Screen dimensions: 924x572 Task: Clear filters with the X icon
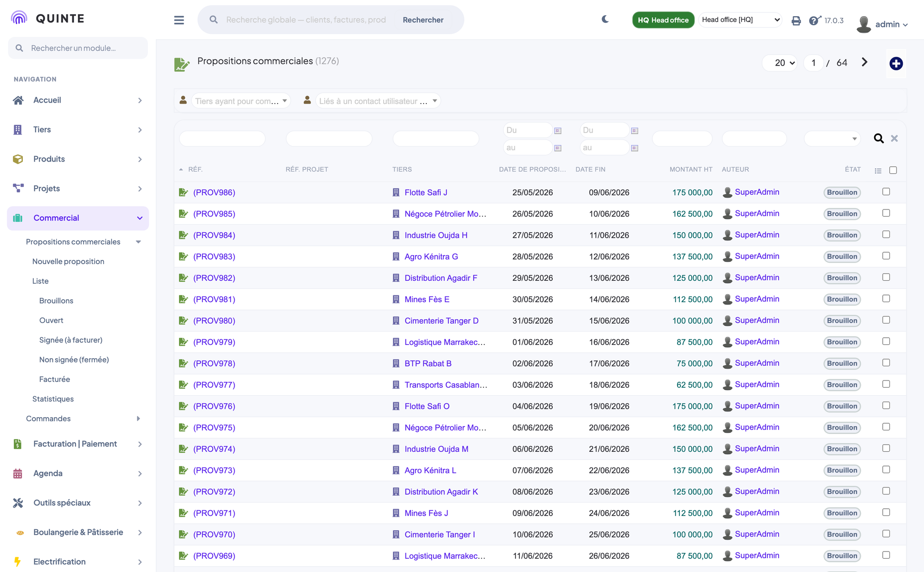tap(895, 138)
